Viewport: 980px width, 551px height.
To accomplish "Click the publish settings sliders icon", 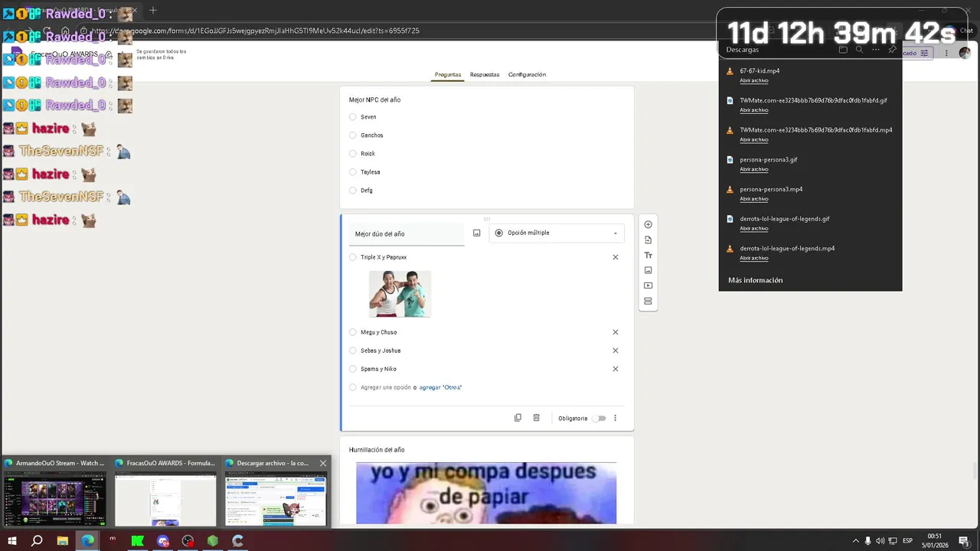I will click(924, 53).
